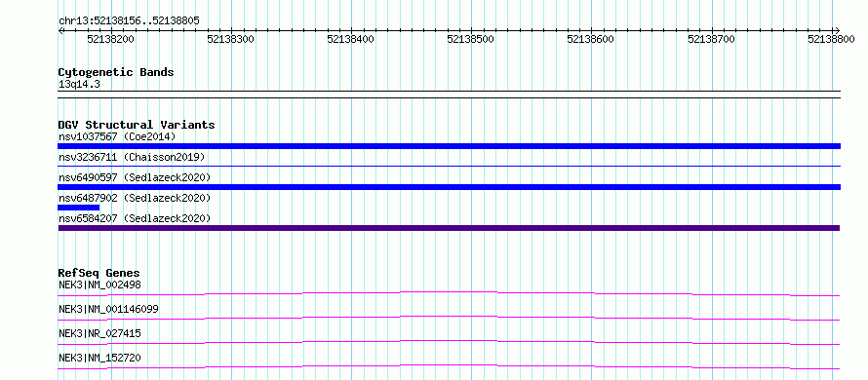Click the RefSeq Genes track heading
The image size is (868, 380).
(99, 273)
